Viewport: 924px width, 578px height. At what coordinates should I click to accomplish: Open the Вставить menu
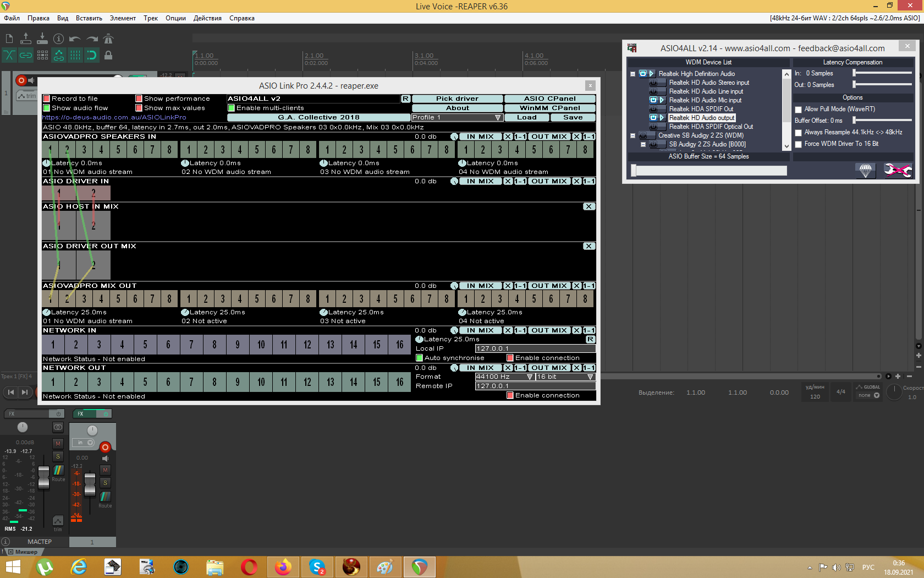pos(89,18)
